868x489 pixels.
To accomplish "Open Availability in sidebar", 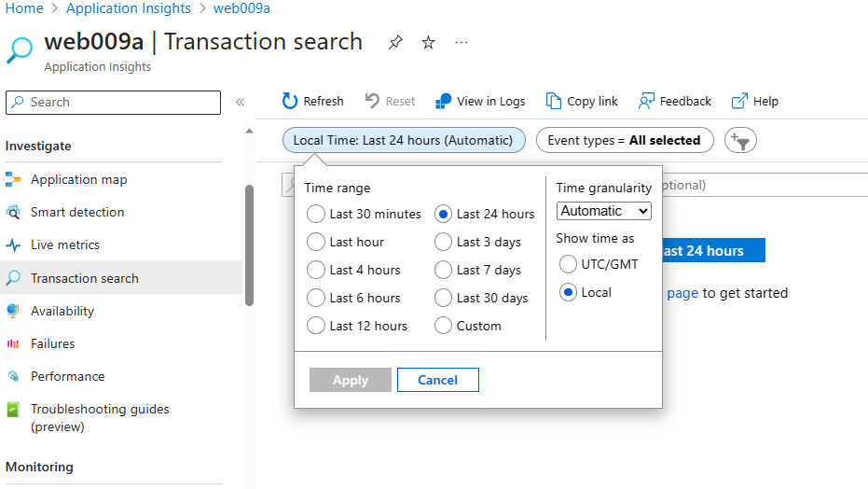I will click(62, 312).
